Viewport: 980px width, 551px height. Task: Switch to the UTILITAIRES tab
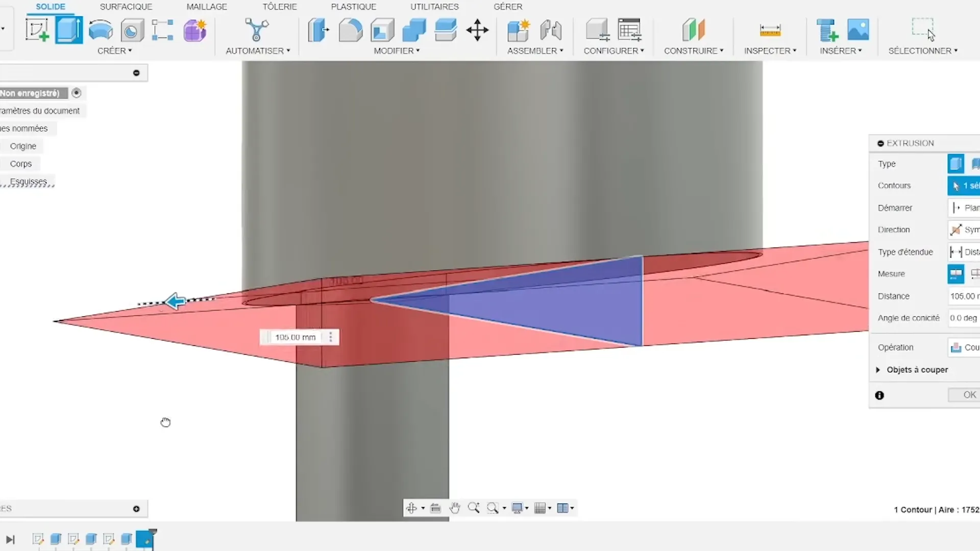coord(434,7)
